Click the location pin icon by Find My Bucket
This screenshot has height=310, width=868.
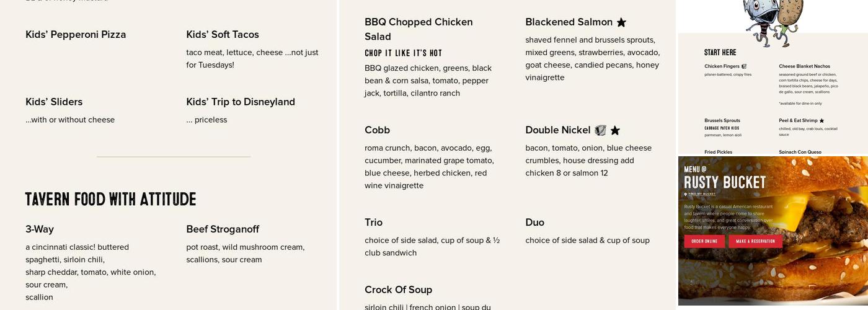click(x=686, y=194)
